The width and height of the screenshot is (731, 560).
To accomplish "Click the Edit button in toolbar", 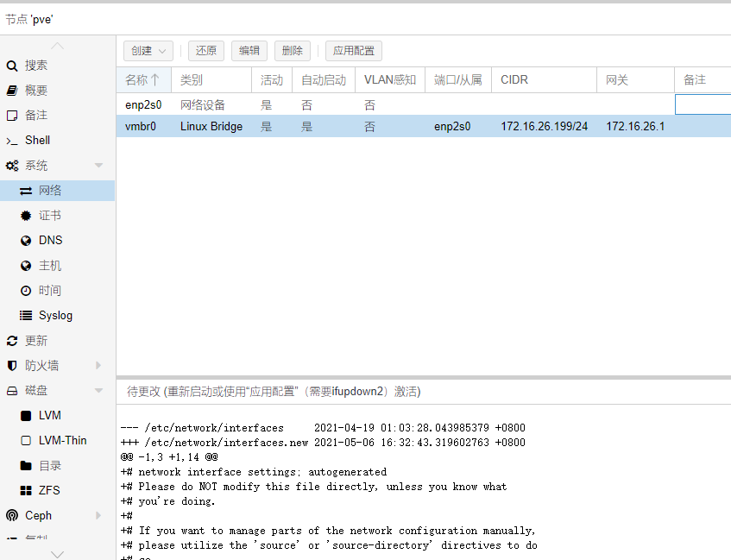I will [249, 51].
